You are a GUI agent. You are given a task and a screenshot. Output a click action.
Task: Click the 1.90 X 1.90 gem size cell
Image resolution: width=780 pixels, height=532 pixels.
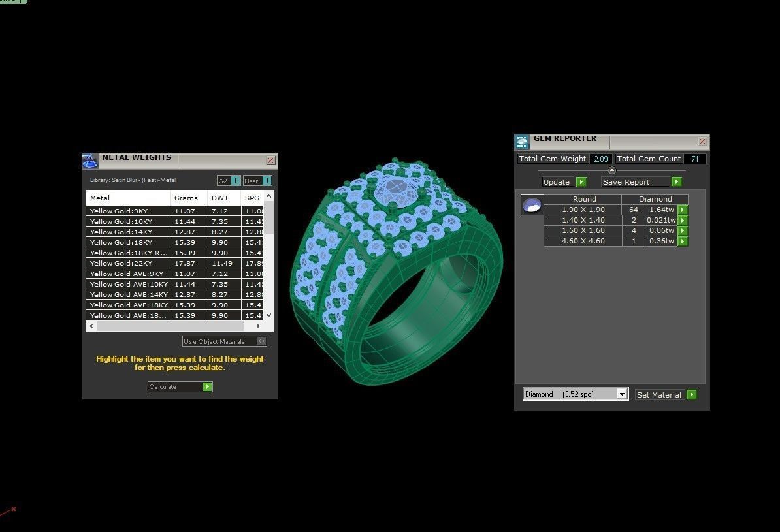(583, 210)
